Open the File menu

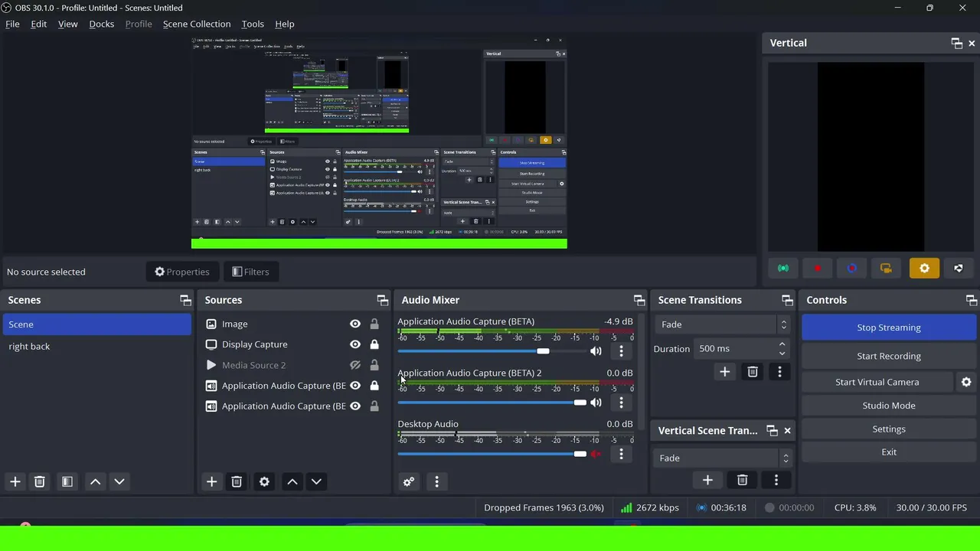tap(12, 24)
